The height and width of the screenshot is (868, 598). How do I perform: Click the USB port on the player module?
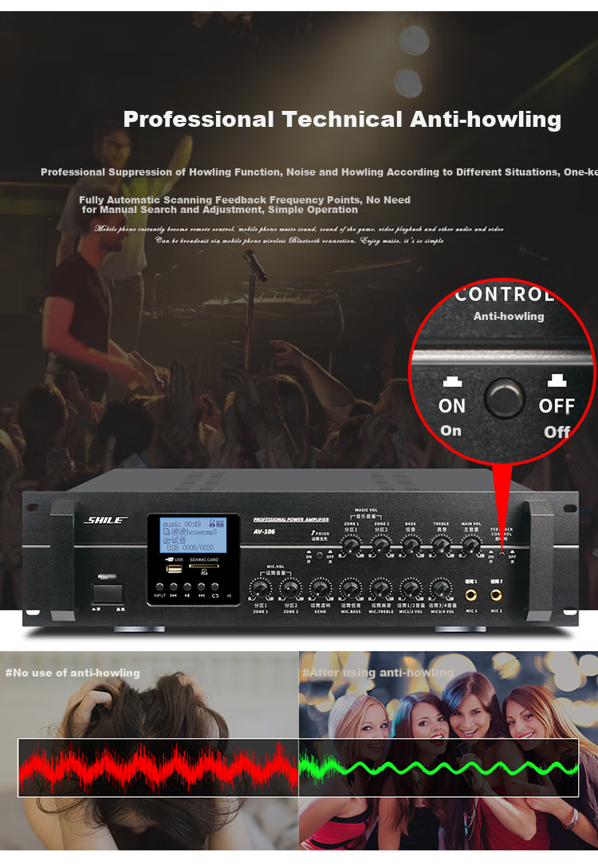pyautogui.click(x=175, y=569)
